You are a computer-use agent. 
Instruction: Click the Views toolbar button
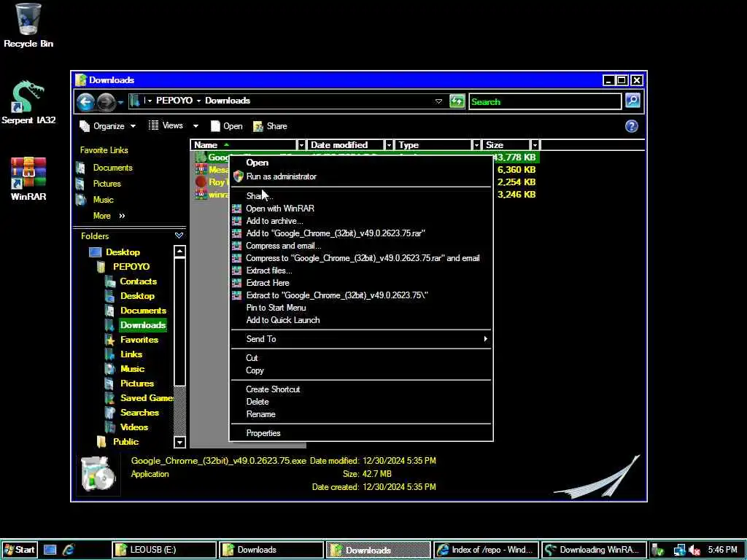[166, 125]
